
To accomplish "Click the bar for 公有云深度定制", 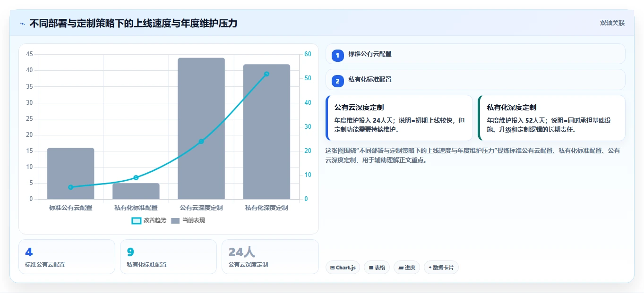I will tap(201, 128).
